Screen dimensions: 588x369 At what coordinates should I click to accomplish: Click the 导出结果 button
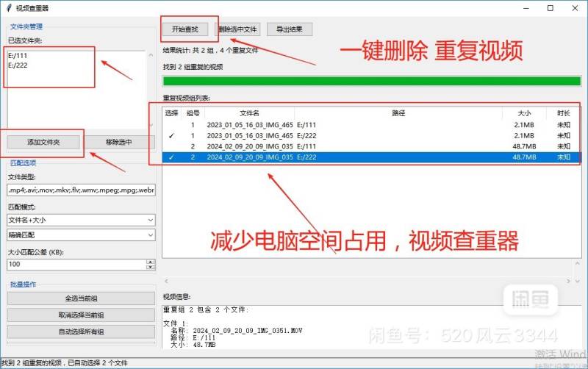tap(290, 29)
